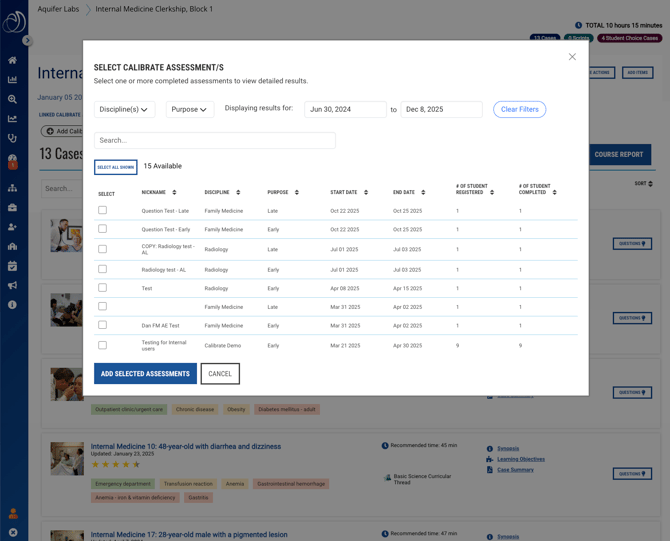Check the Test Radiology Apr 08 row
Viewport: 670px width, 541px height.
coord(103,288)
